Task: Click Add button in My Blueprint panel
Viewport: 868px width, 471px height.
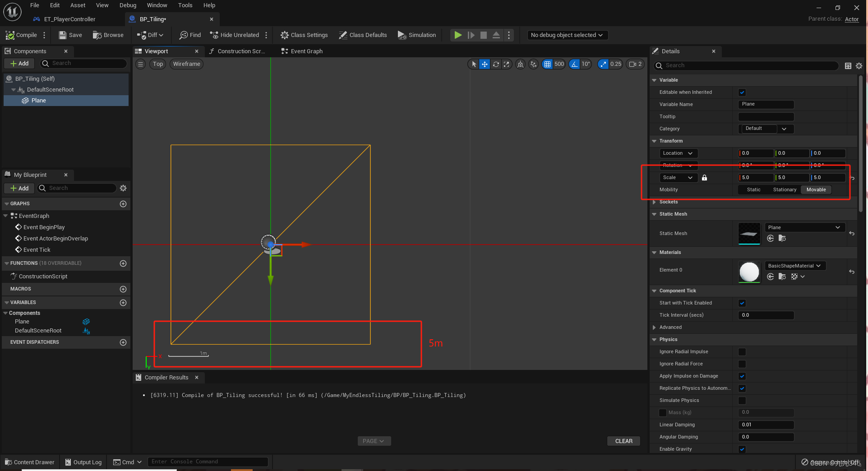Action: point(19,188)
